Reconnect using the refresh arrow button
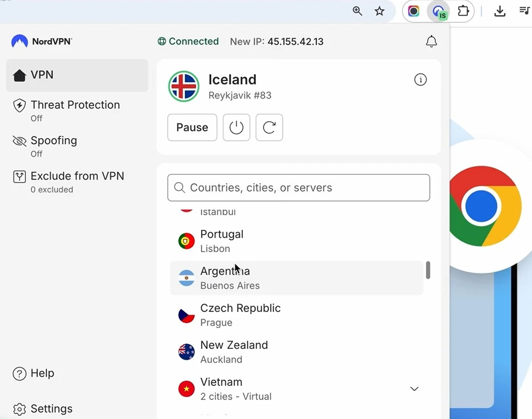This screenshot has width=532, height=419. 269,127
